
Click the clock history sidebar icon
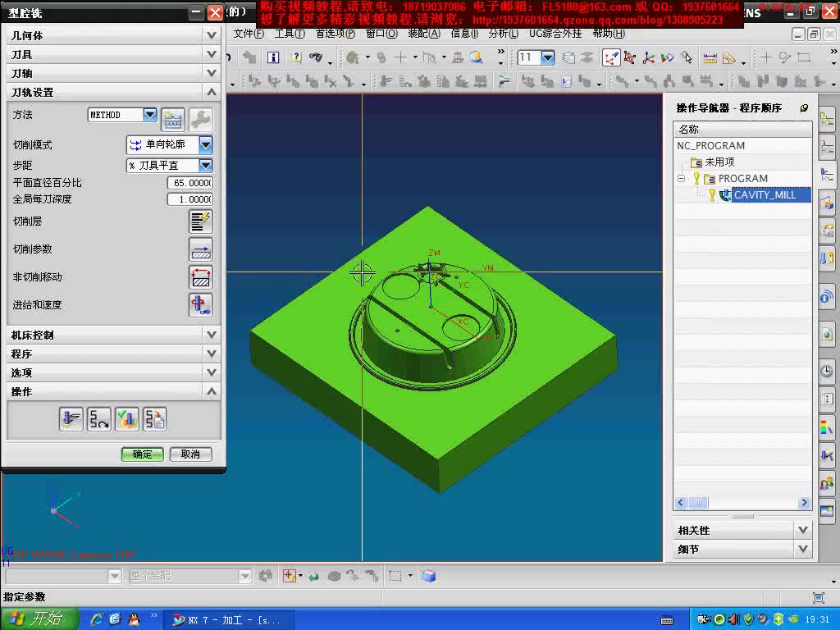[827, 371]
